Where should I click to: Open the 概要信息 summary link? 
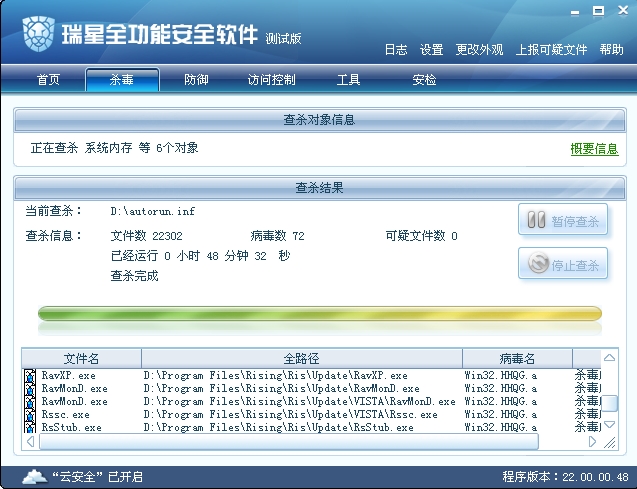[594, 149]
